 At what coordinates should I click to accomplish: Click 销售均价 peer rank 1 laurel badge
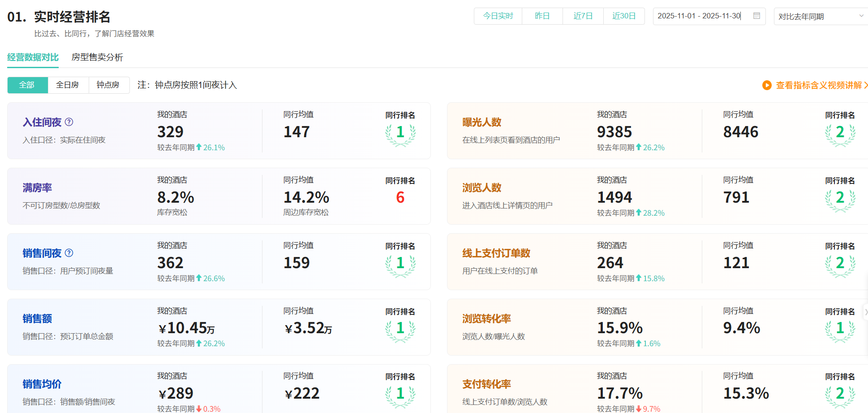[x=400, y=396]
